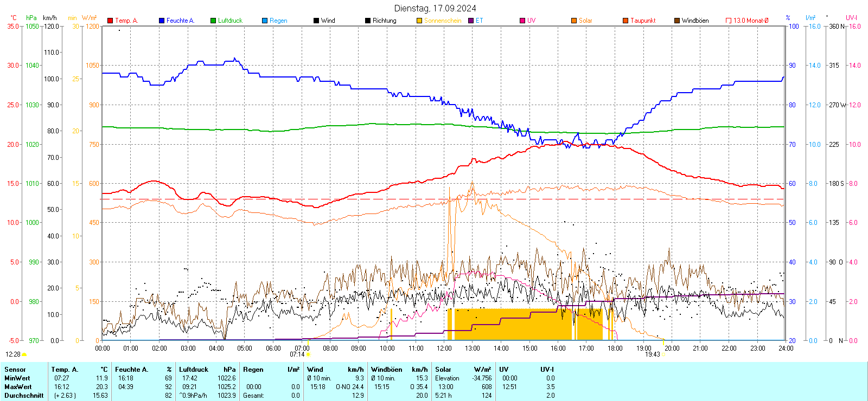The height and width of the screenshot is (401, 868).
Task: Click the date title Dienstag, 17.09.2024
Action: [x=435, y=8]
